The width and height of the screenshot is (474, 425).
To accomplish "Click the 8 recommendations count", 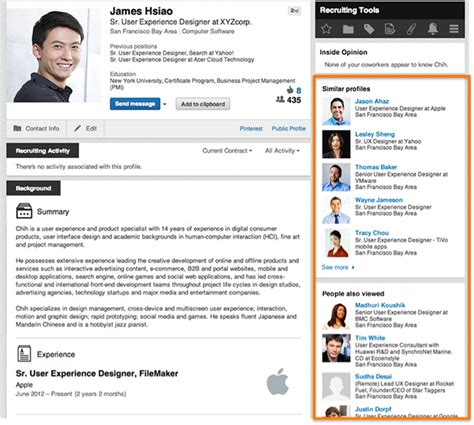I will 299,90.
